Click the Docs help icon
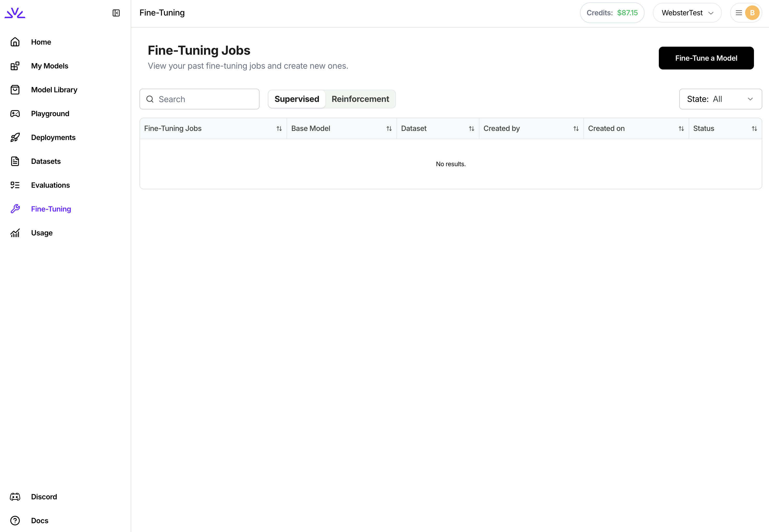Image resolution: width=769 pixels, height=532 pixels. [x=15, y=521]
